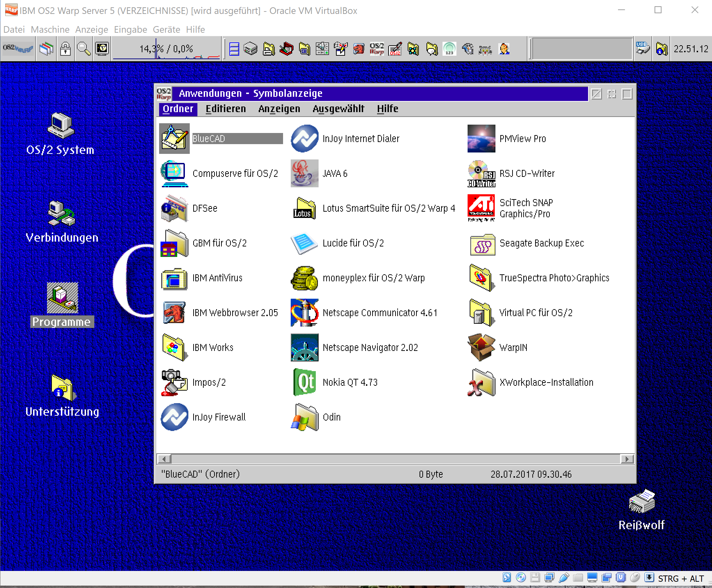Select the Impos/2 camera icon
The width and height of the screenshot is (712, 588).
pos(174,382)
